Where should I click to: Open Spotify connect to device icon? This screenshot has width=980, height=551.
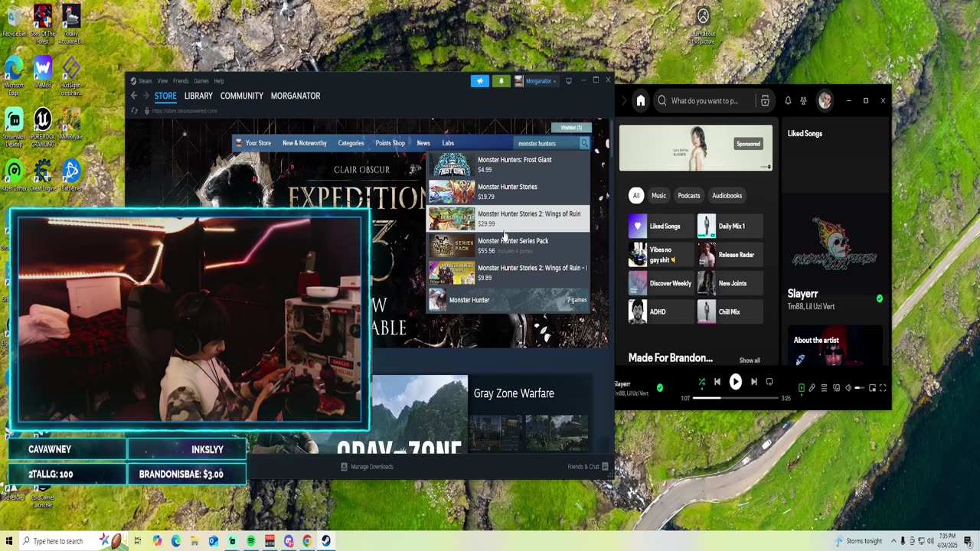click(x=836, y=388)
